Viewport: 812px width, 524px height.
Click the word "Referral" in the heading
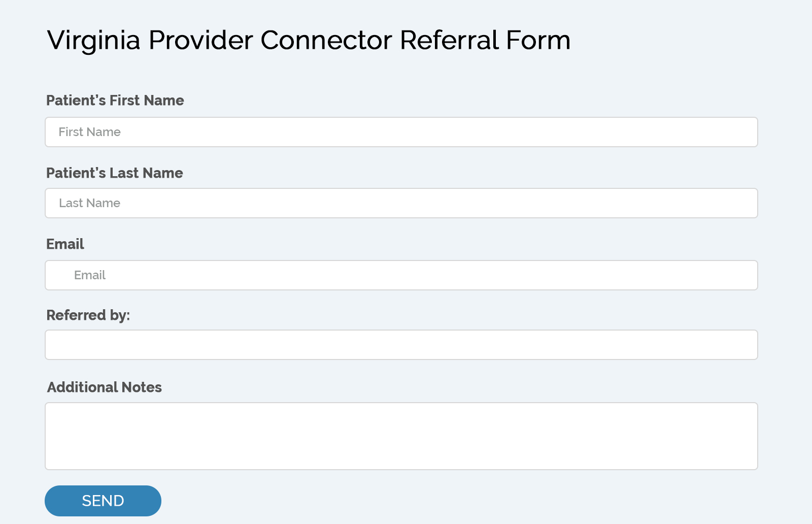[x=449, y=40]
